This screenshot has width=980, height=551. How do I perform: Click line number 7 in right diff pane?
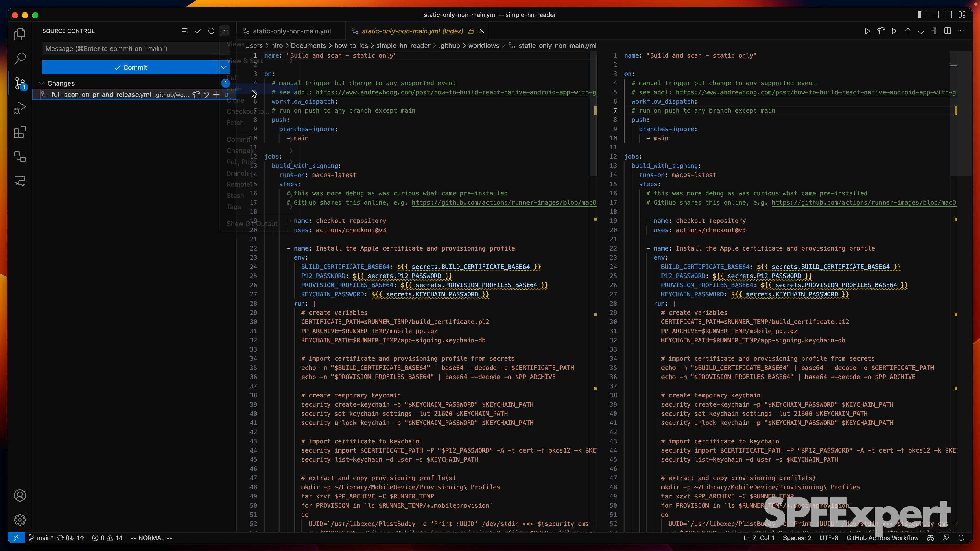pos(615,111)
